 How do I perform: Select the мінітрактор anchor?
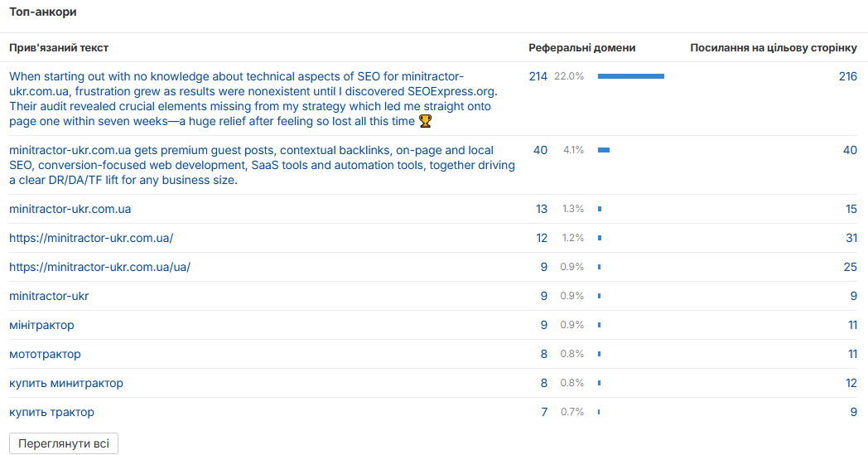tap(41, 325)
